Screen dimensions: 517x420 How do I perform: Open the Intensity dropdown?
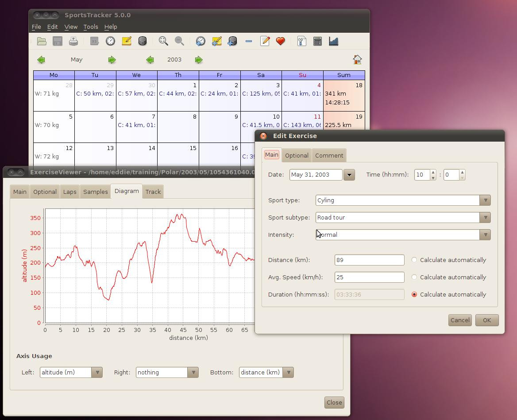point(485,235)
